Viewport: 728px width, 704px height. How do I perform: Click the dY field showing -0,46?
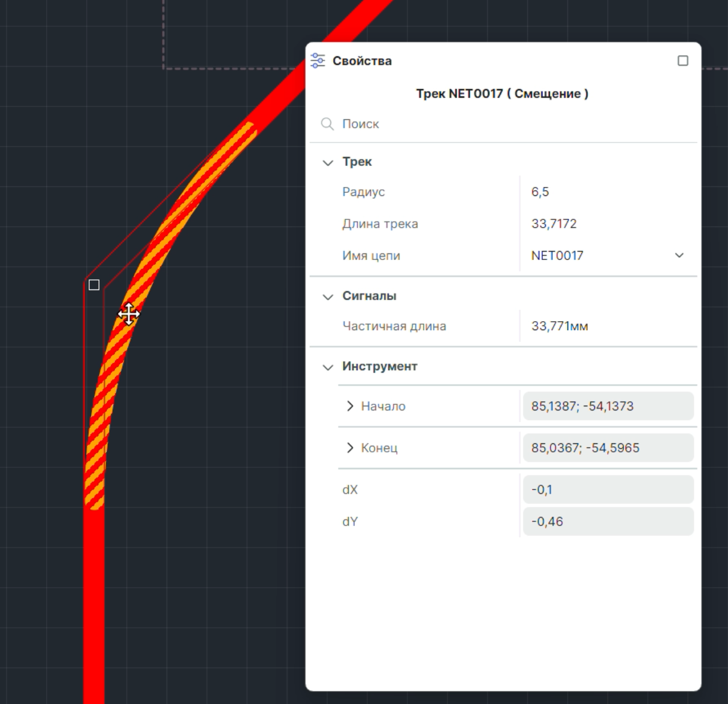(608, 521)
